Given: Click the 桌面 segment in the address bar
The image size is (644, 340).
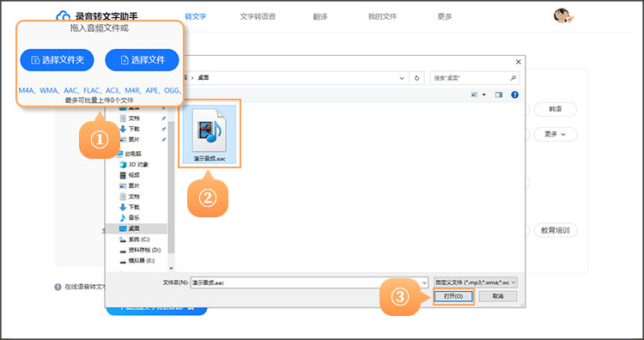Looking at the screenshot, I should click(204, 78).
